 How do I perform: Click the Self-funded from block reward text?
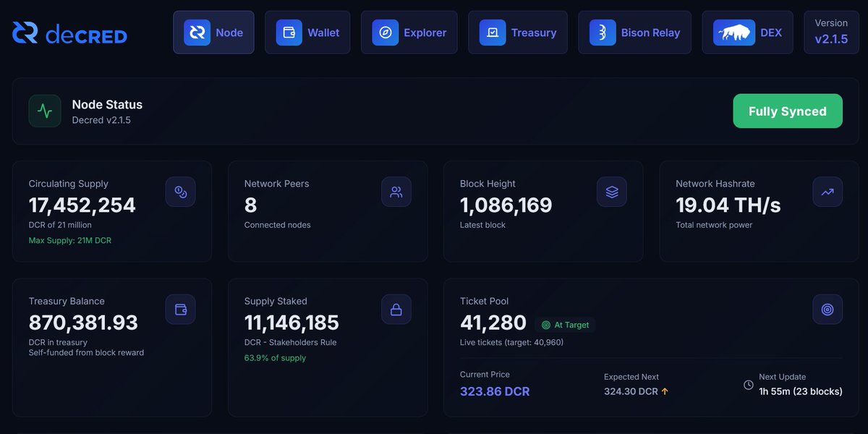click(x=86, y=353)
